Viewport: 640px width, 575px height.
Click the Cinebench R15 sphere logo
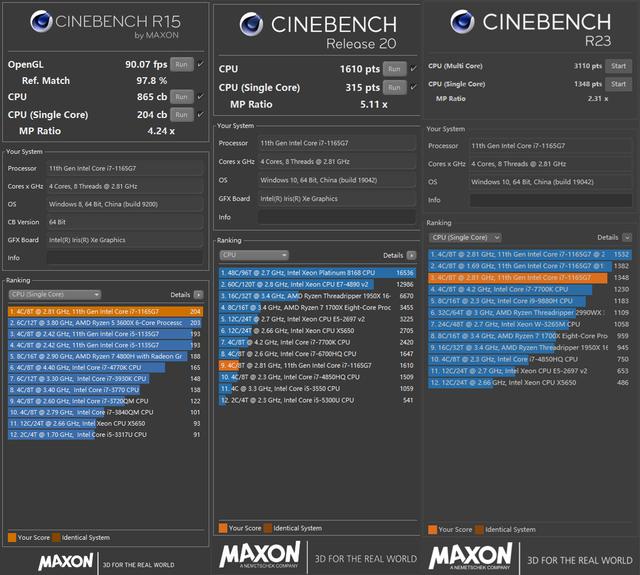[x=41, y=21]
